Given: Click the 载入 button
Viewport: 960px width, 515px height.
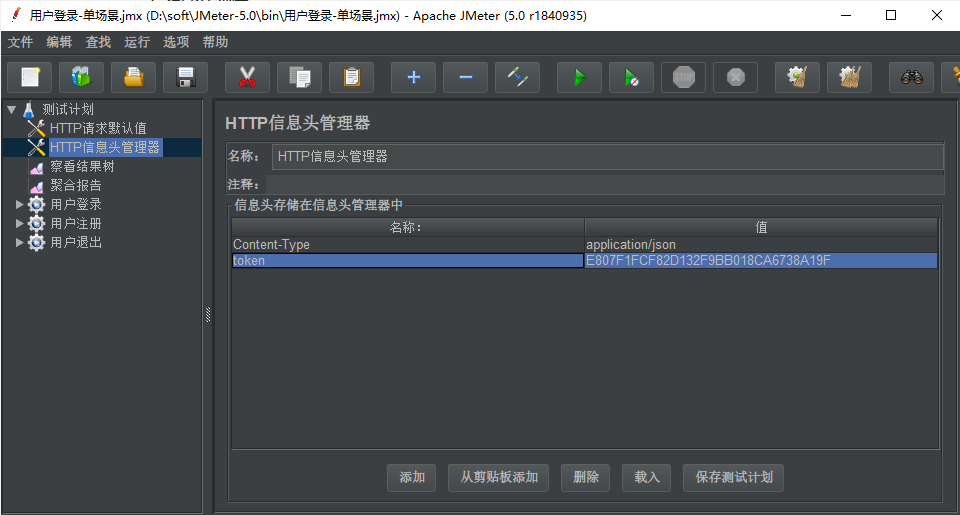Looking at the screenshot, I should [647, 478].
